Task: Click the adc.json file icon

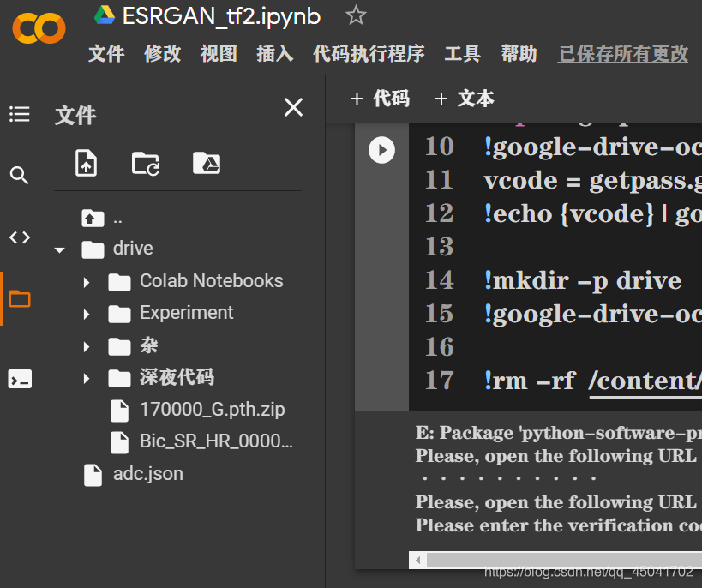Action: (x=93, y=475)
